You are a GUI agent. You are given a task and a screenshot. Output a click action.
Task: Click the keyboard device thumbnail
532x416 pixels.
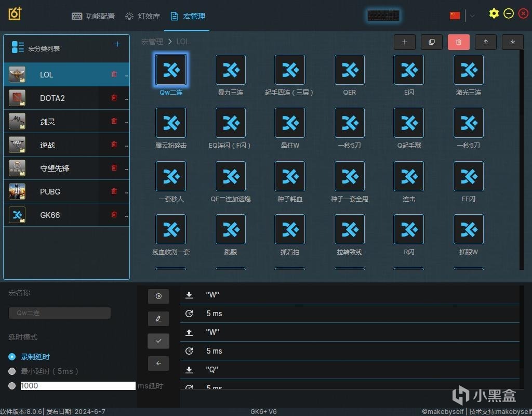click(383, 16)
